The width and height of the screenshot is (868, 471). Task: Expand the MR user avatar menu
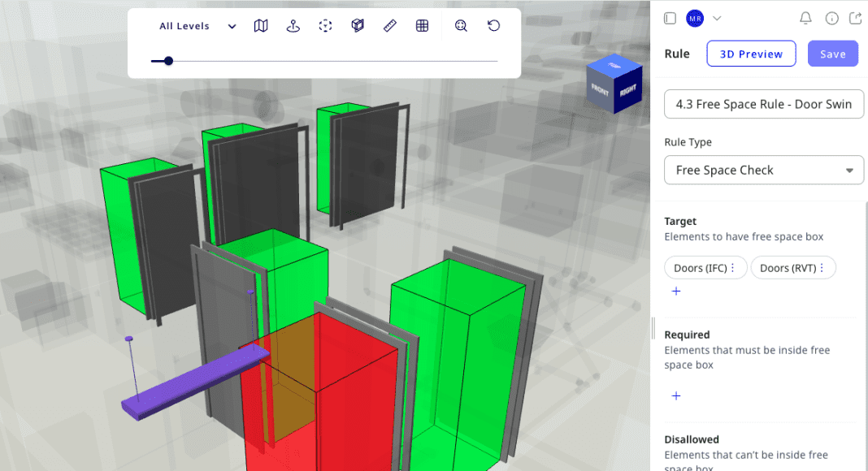[x=704, y=18]
